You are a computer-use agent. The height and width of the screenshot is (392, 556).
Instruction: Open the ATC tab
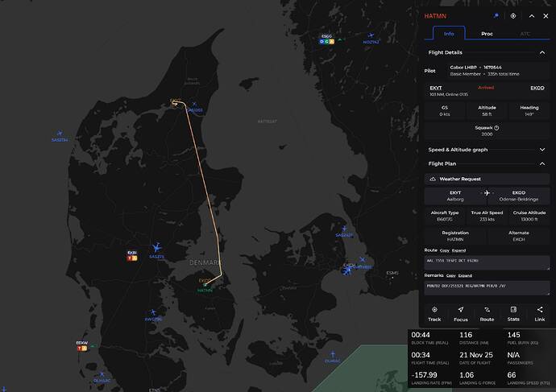(525, 34)
